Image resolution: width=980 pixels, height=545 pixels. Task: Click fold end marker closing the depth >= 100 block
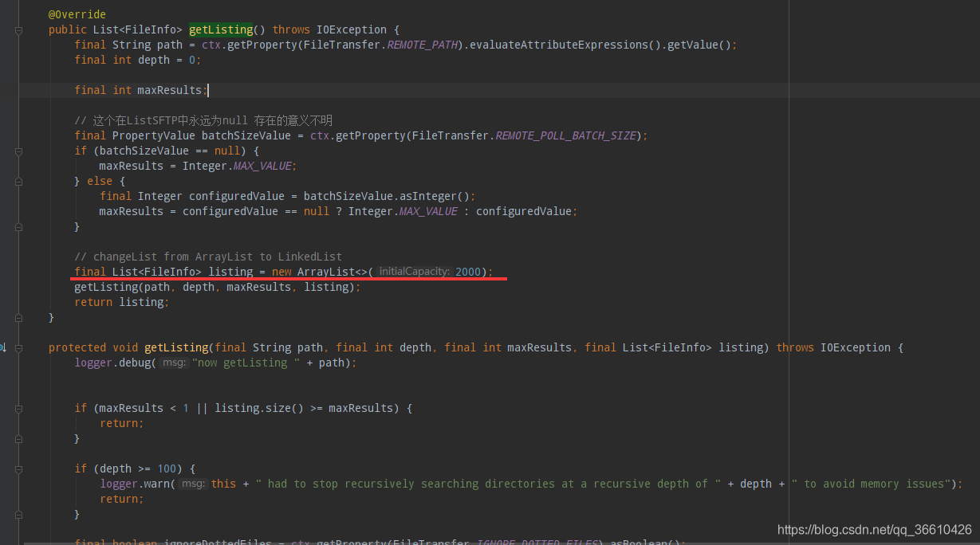18,515
